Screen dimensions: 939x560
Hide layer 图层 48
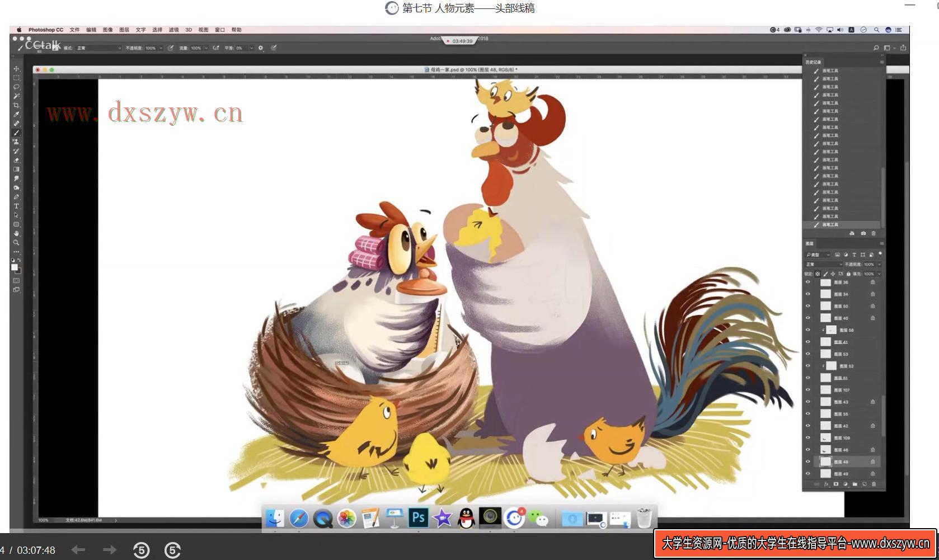tap(807, 462)
